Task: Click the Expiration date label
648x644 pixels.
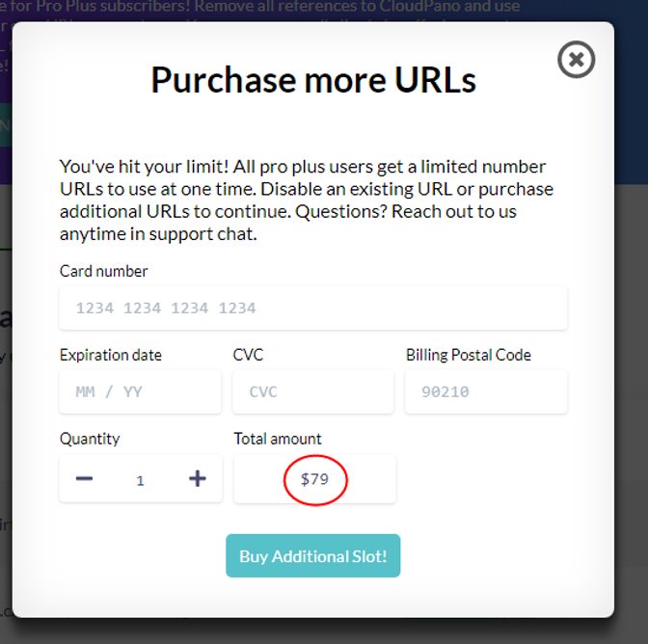Action: pyautogui.click(x=111, y=355)
